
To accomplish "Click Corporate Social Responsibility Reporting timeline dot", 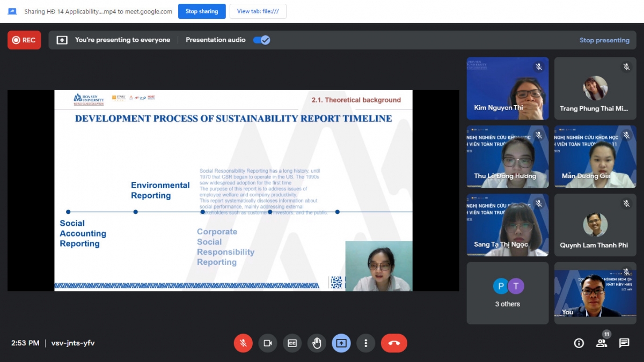I will coord(203,212).
